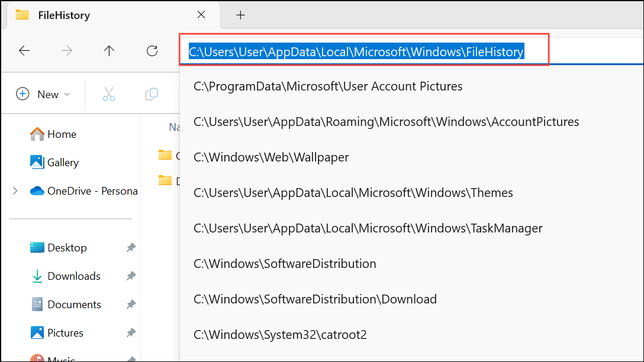Viewport: 644px width, 362px height.
Task: Refresh the current folder view
Action: click(x=152, y=51)
